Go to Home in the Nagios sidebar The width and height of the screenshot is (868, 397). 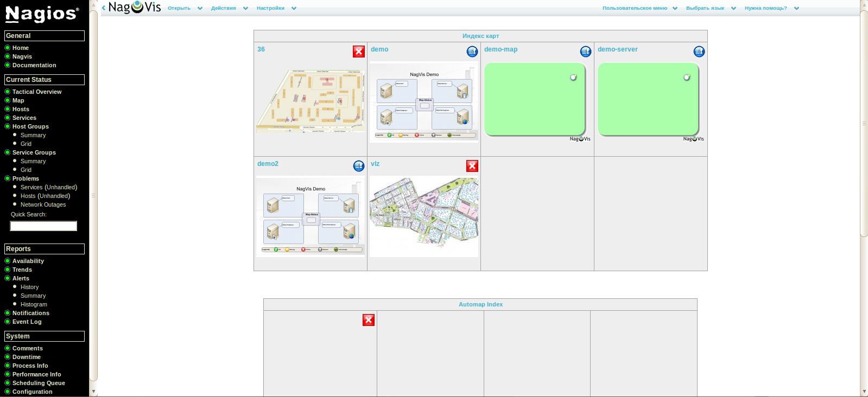click(21, 48)
